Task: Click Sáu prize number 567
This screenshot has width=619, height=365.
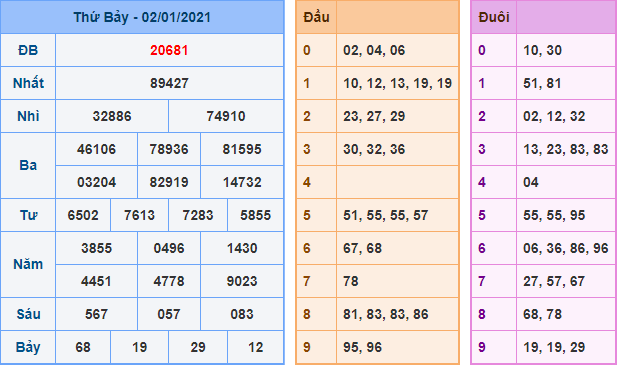Action: point(97,314)
